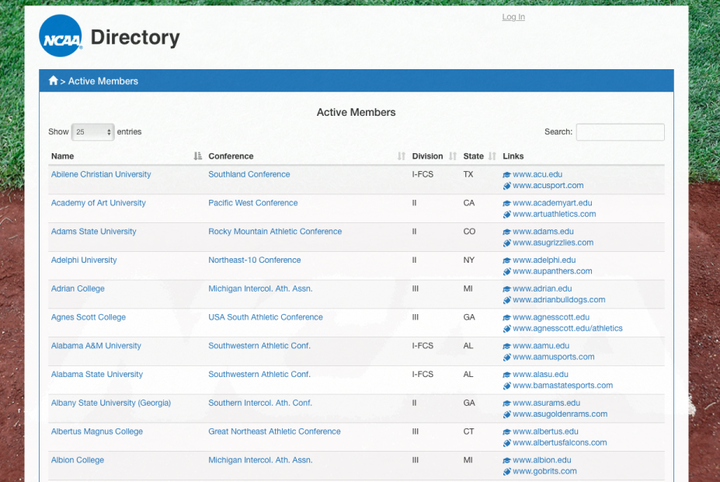This screenshot has width=720, height=482.
Task: Click the Conference column header
Action: (231, 156)
